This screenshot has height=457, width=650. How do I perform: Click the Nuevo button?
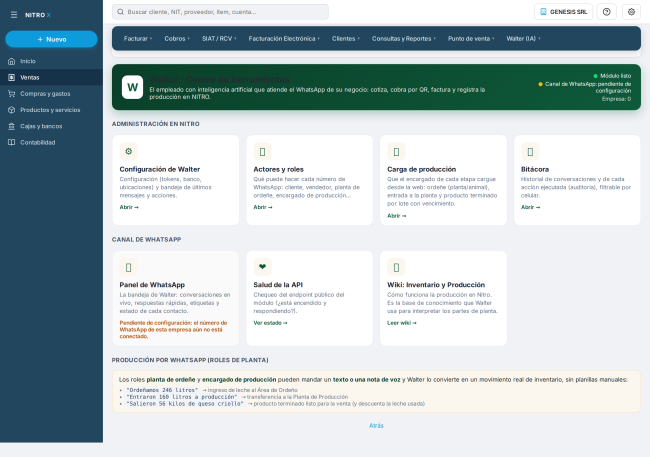click(51, 39)
